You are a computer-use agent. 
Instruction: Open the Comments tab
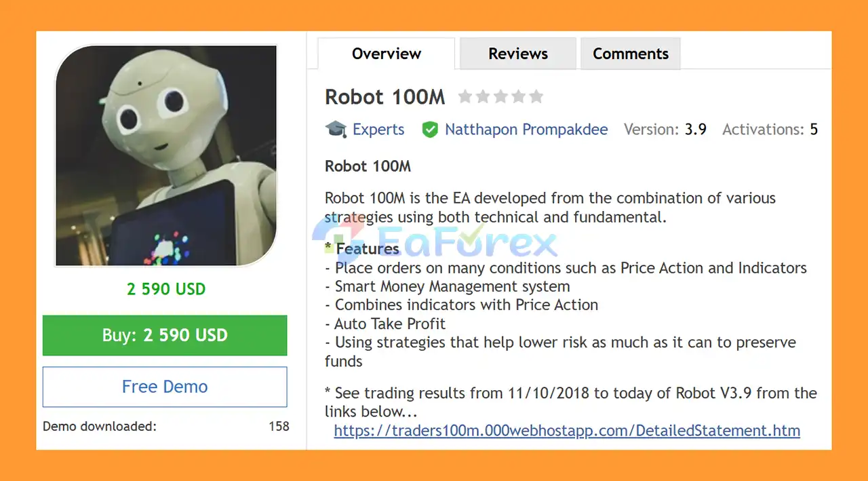click(x=631, y=54)
